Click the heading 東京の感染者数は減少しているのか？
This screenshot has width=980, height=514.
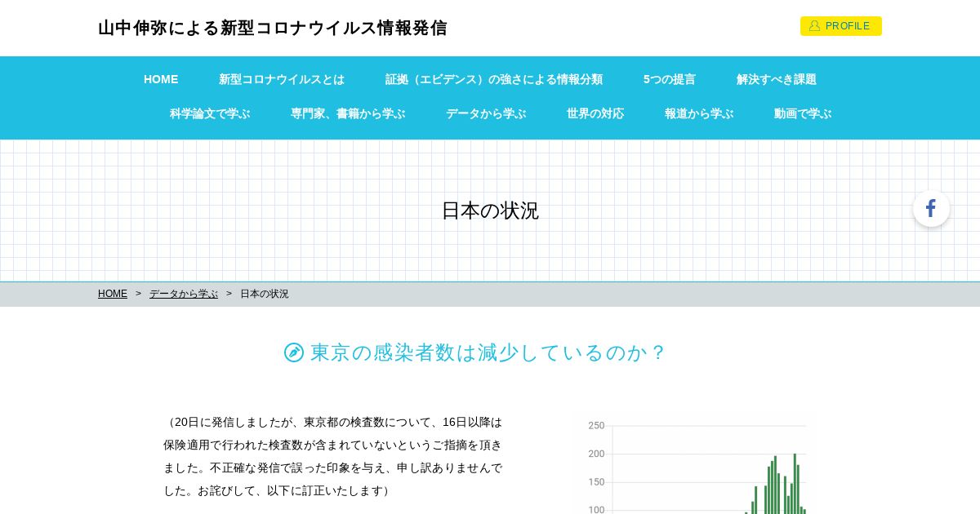(x=488, y=352)
